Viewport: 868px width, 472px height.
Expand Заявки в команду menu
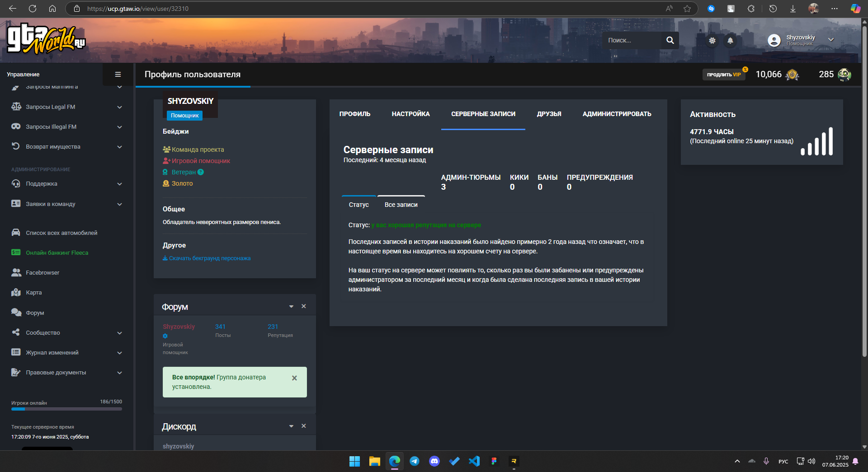click(119, 204)
